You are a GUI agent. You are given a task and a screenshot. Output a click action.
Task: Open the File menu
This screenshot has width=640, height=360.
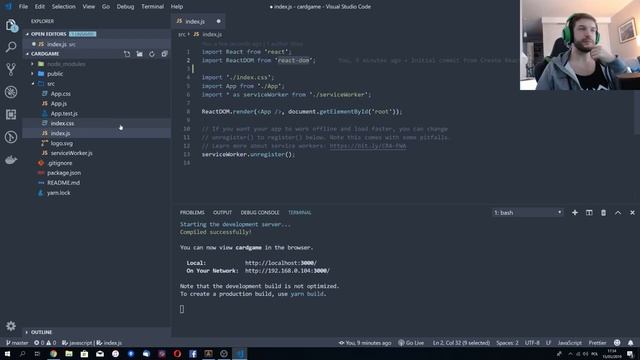click(23, 7)
